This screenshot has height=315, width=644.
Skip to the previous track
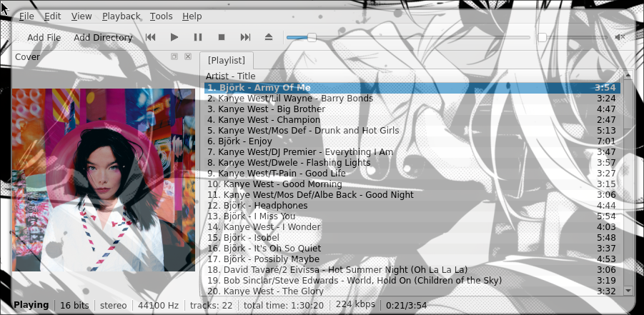[x=150, y=37]
